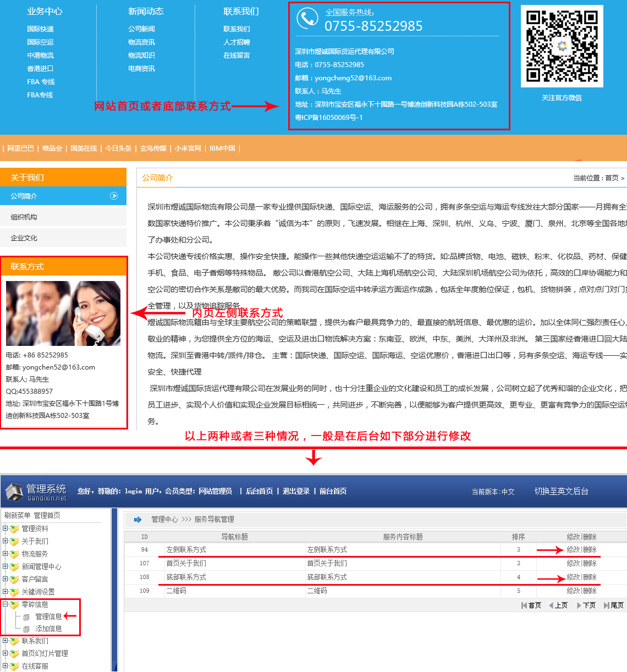Open 添加信息 in the admin tree

point(48,629)
